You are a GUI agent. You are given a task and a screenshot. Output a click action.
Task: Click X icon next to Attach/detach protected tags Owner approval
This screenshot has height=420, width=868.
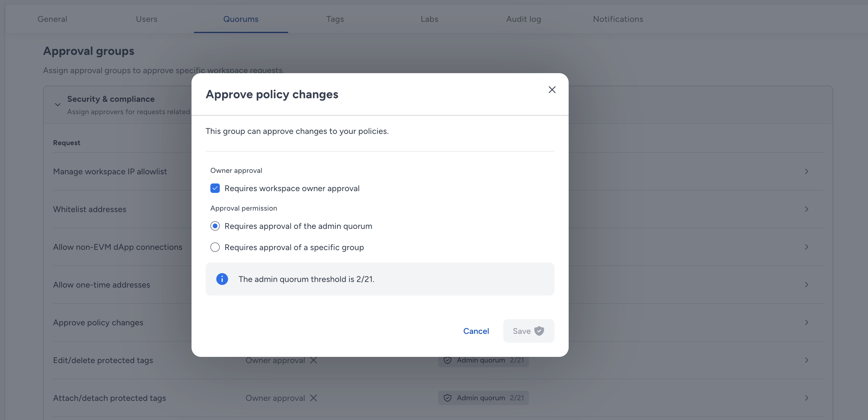pyautogui.click(x=313, y=398)
